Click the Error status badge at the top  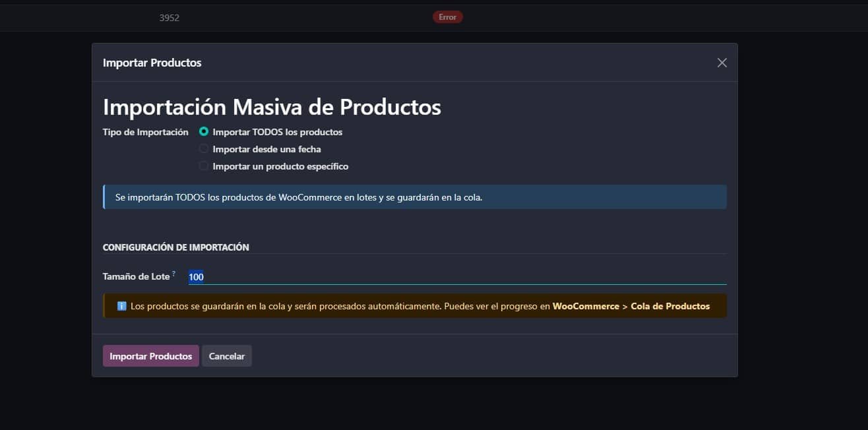click(x=447, y=16)
